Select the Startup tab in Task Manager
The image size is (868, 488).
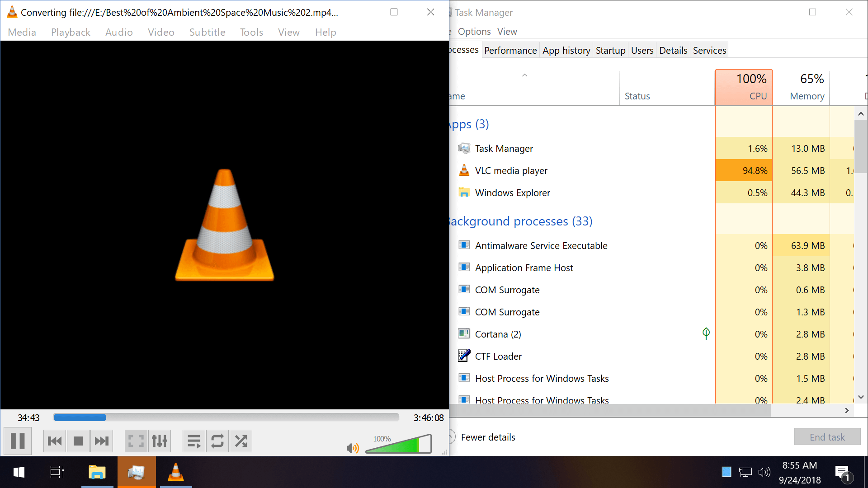[x=610, y=50]
